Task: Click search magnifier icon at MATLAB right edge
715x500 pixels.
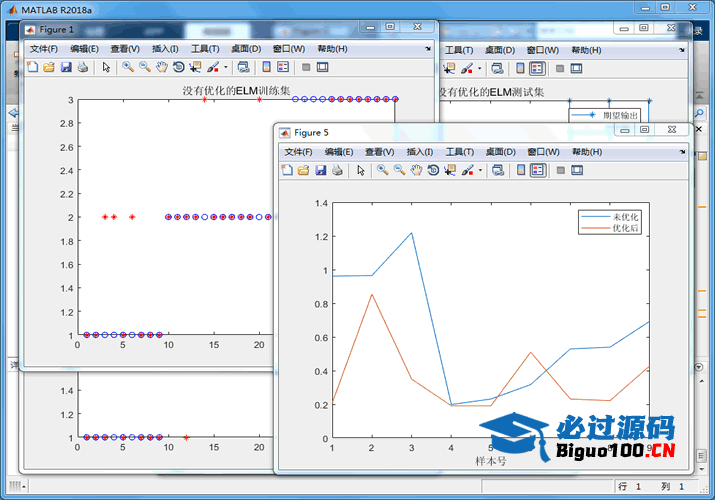Action: [x=699, y=113]
